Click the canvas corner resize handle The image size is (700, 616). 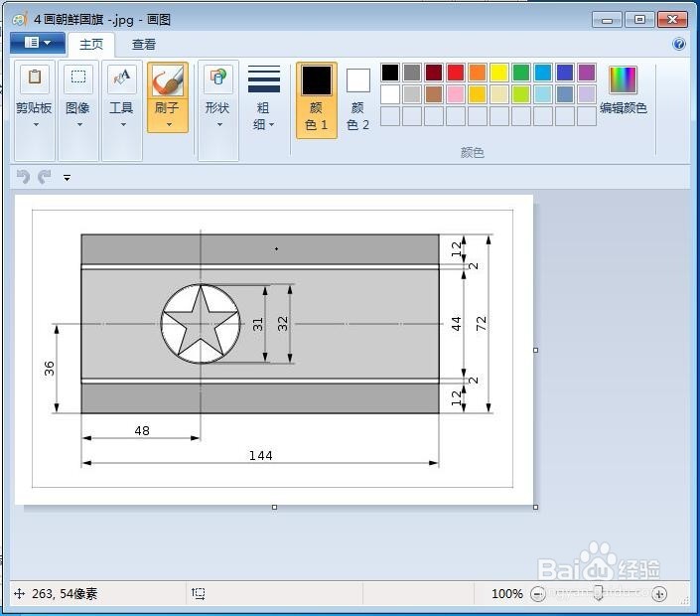[x=536, y=507]
